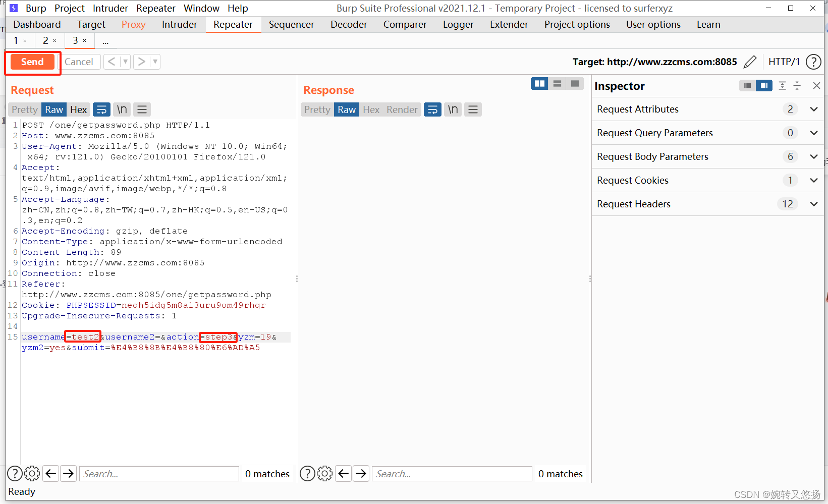Image resolution: width=828 pixels, height=504 pixels.
Task: Switch Response view to Hex
Action: click(x=371, y=109)
